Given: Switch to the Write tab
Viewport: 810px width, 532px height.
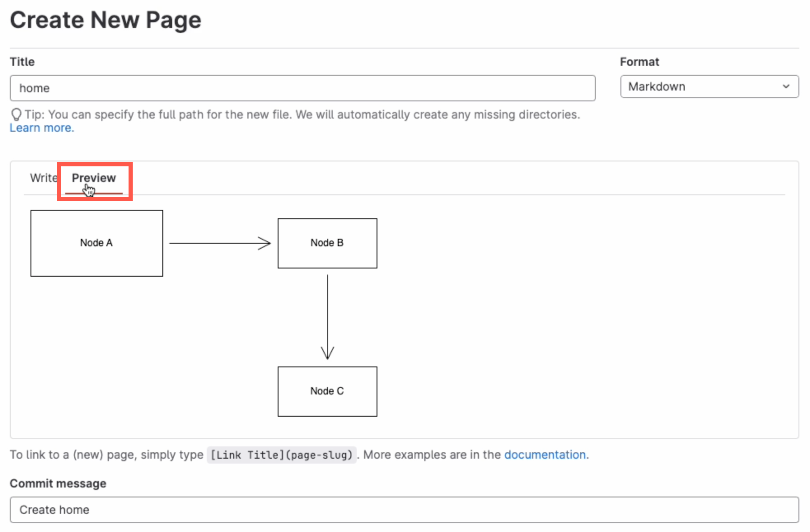Looking at the screenshot, I should tap(43, 178).
